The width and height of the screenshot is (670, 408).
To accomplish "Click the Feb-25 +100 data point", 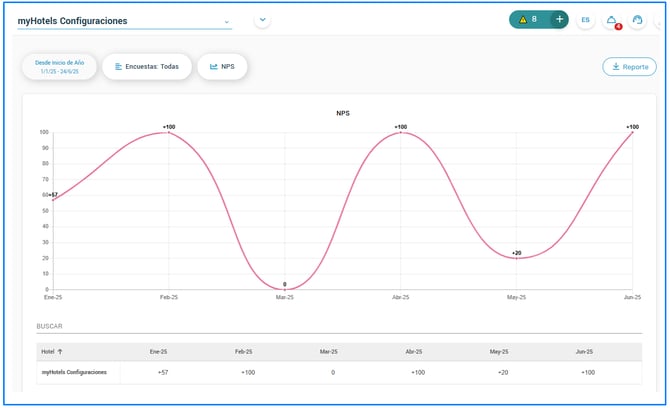I will coord(168,132).
